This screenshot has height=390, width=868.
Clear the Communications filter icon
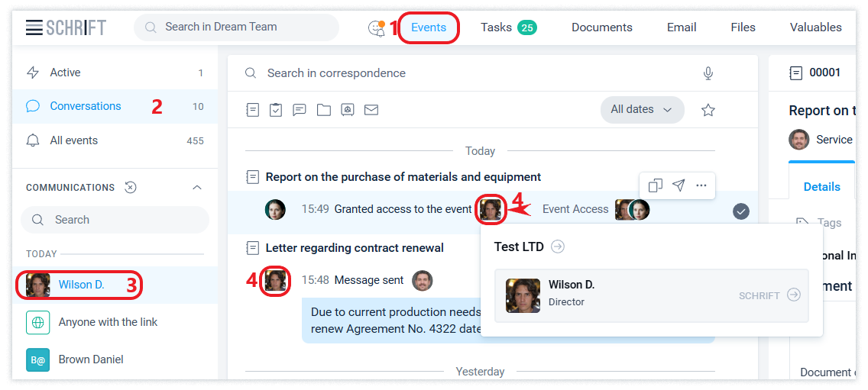(x=131, y=188)
